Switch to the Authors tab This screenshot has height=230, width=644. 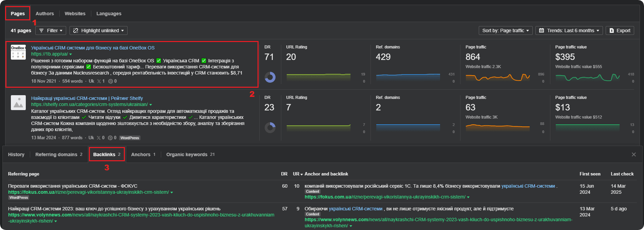tap(45, 14)
